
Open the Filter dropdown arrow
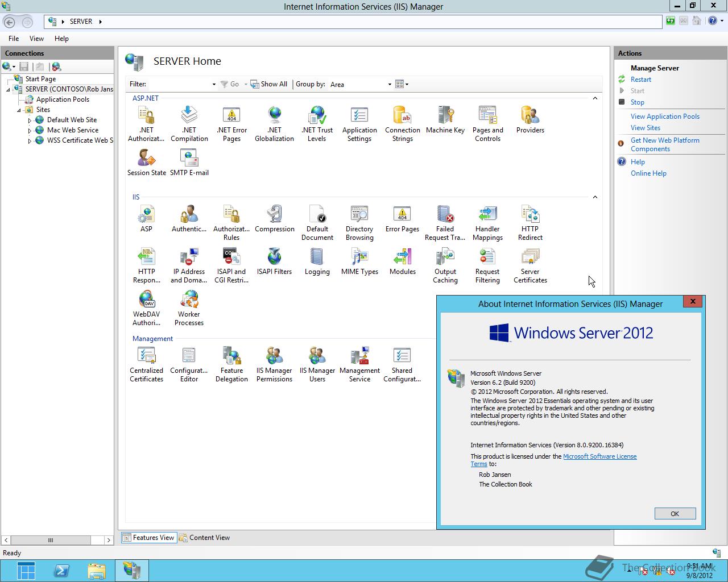[214, 84]
